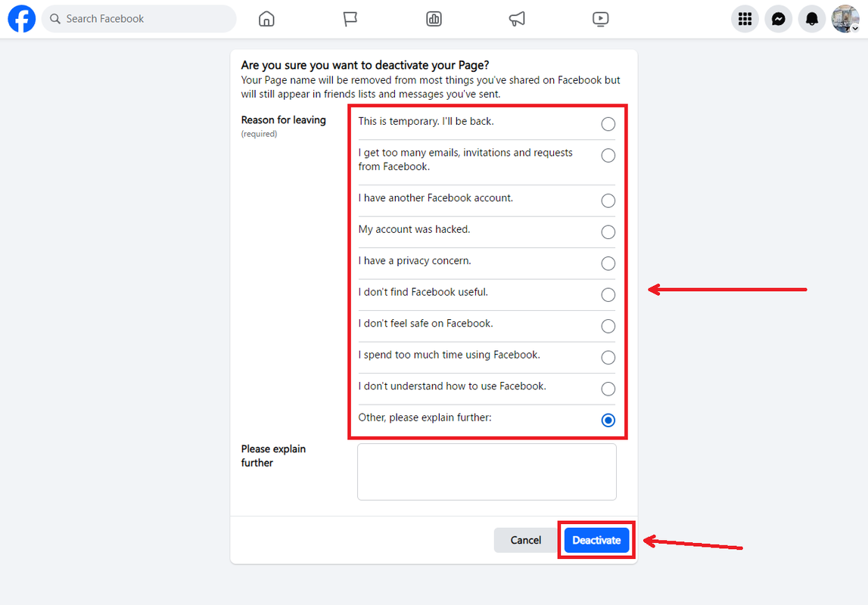The image size is (868, 605).
Task: Open the Ads megaphone icon
Action: click(517, 19)
